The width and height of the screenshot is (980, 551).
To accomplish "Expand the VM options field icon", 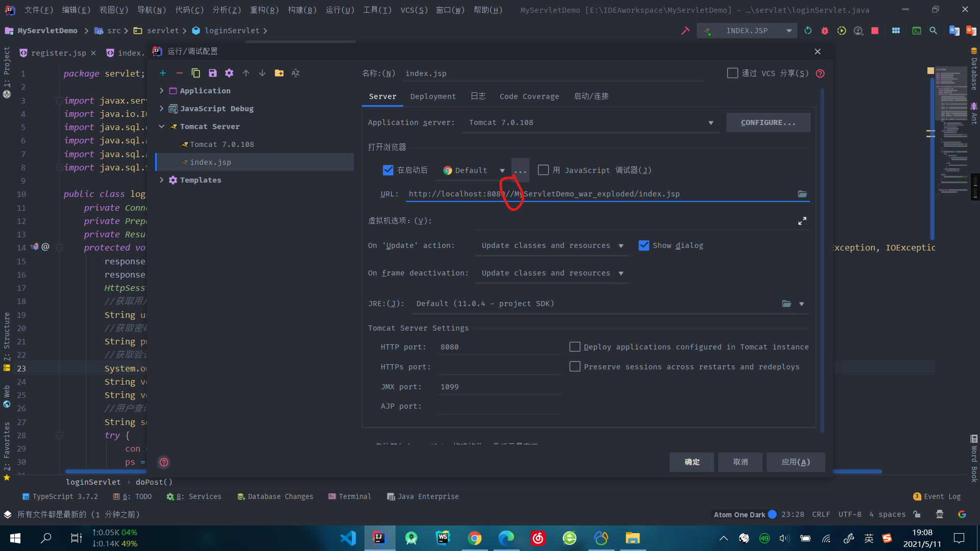I will (802, 221).
